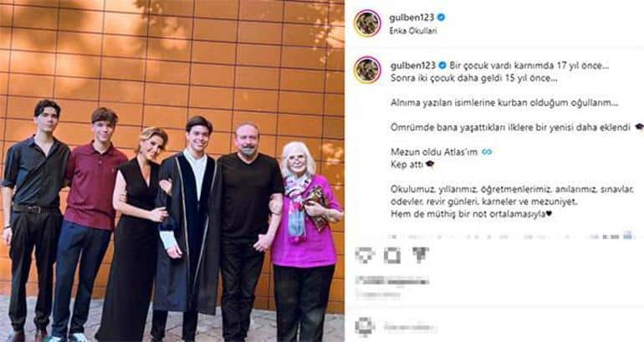Image resolution: width=644 pixels, height=342 pixels.
Task: Click the graduation cap emoji after Kep attı
Action: (430, 164)
